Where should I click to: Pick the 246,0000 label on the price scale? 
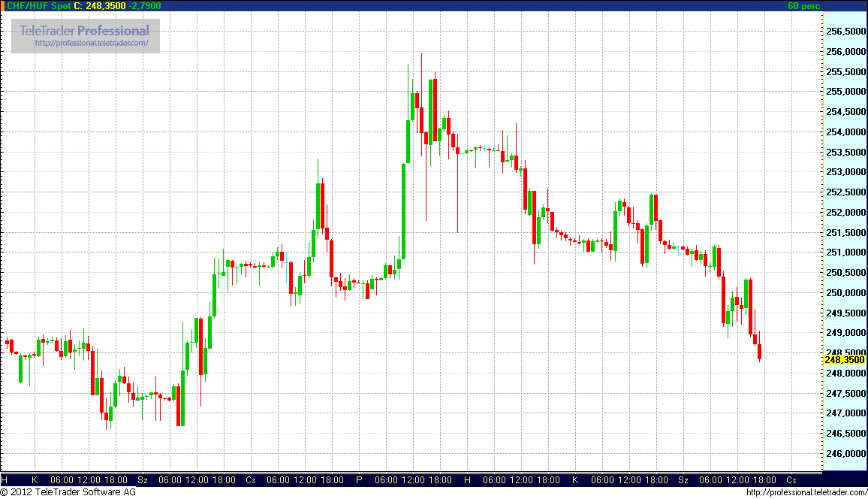(x=845, y=454)
